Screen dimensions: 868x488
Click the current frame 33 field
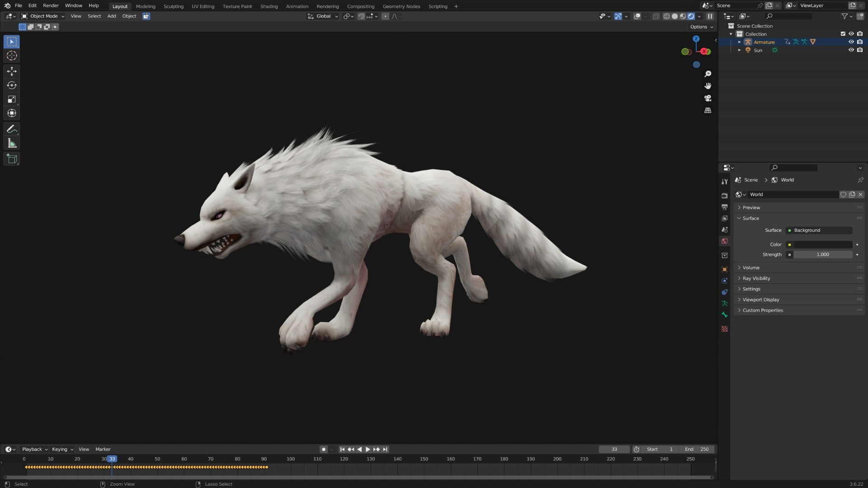coord(614,450)
